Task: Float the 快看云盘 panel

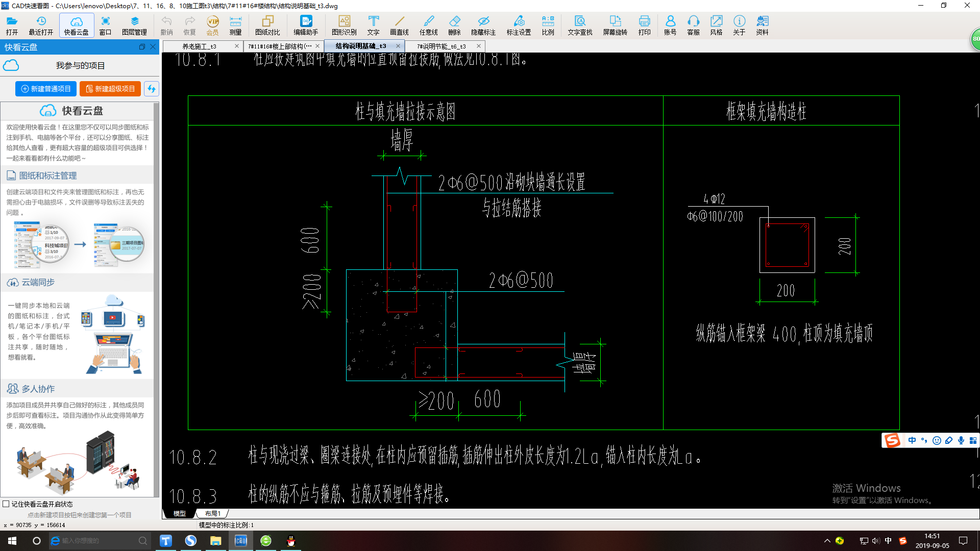Action: click(x=142, y=47)
